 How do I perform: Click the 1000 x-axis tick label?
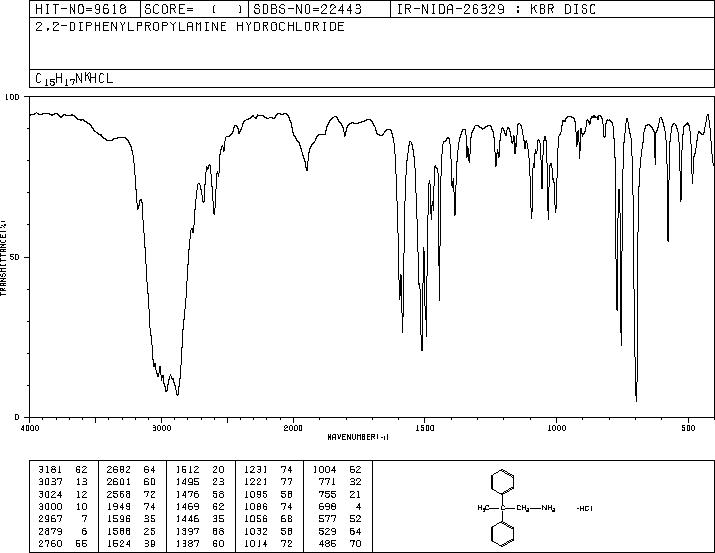556,428
